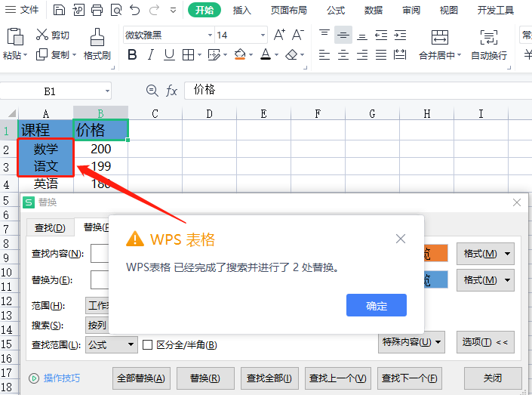Switch to the 插入 ribbon tab
This screenshot has height=395, width=532.
pos(242,11)
